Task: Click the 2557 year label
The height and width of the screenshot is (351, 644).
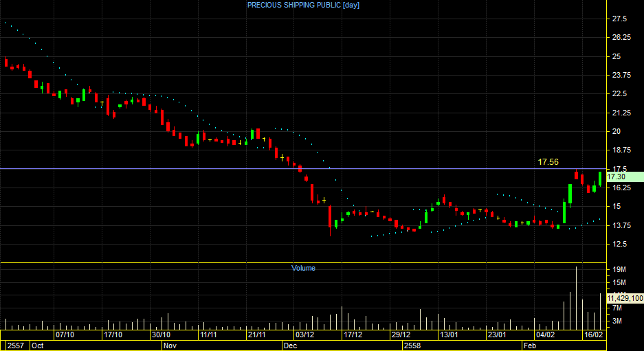Action: [15, 346]
